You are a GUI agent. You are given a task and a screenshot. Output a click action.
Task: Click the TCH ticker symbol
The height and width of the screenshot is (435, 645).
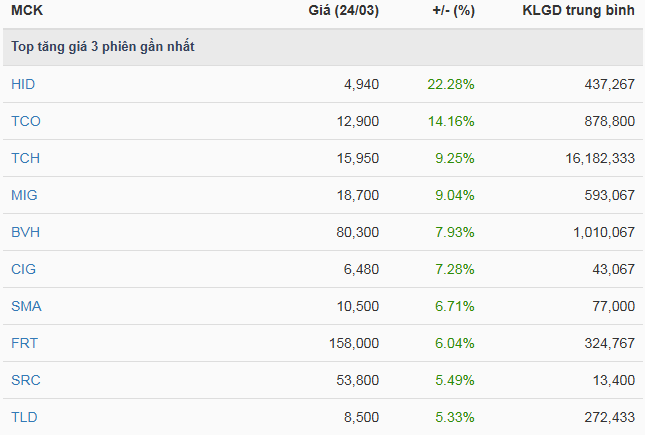25,158
